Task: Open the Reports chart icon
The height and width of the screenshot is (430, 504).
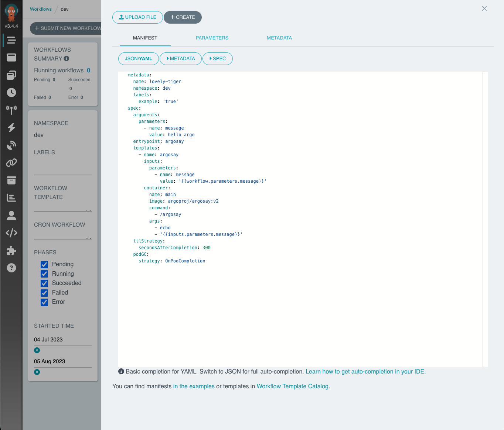Action: tap(11, 197)
